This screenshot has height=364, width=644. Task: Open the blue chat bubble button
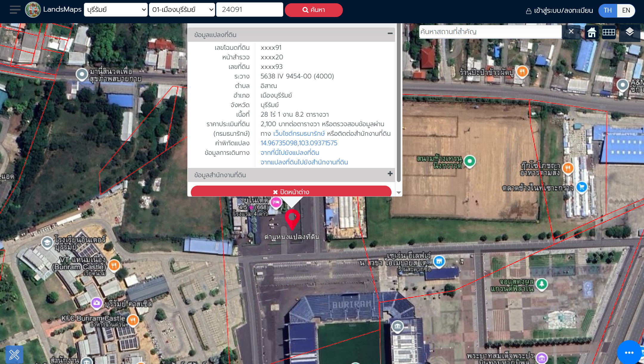[629, 352]
